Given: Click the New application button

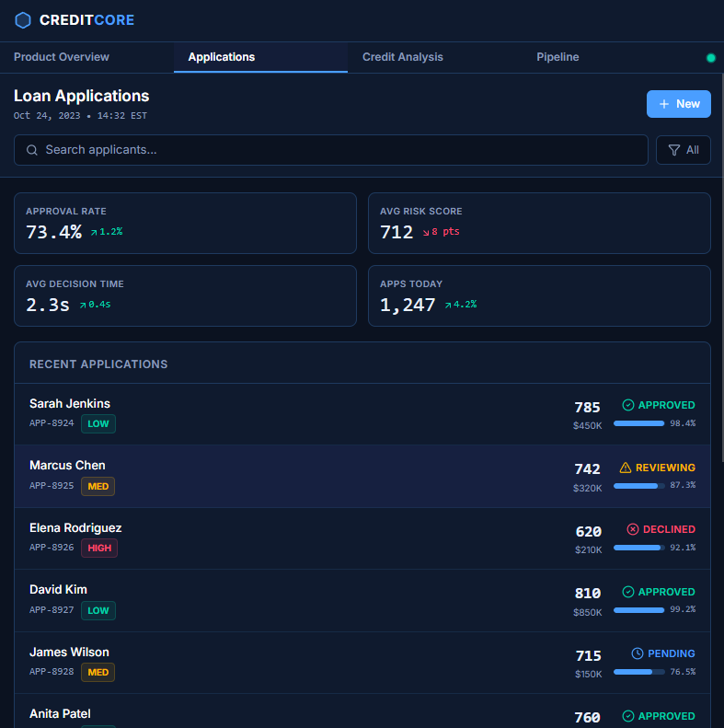Looking at the screenshot, I should point(679,104).
